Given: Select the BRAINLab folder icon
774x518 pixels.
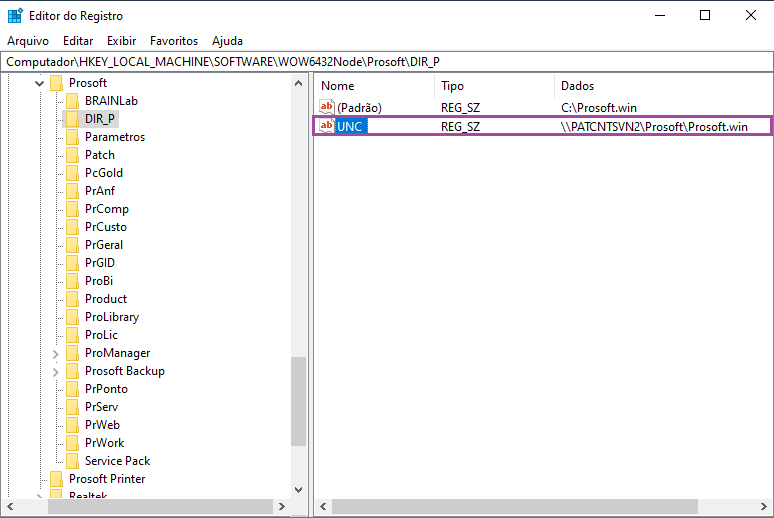Looking at the screenshot, I should [72, 101].
